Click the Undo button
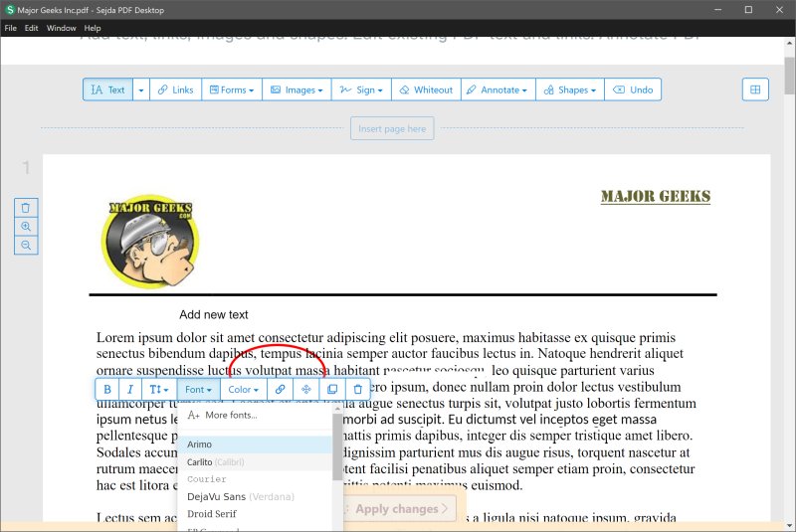The image size is (796, 532). [633, 89]
